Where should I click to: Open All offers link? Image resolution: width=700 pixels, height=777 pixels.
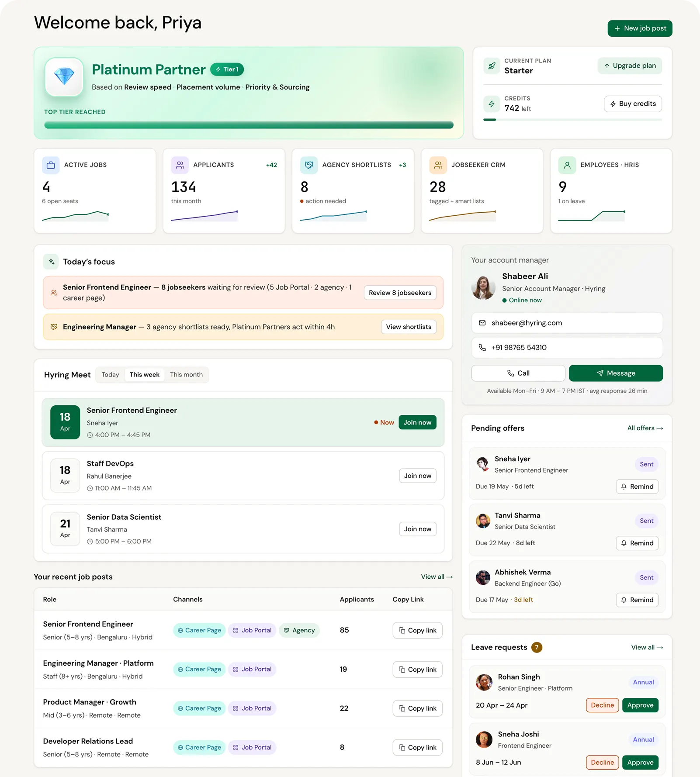tap(645, 428)
